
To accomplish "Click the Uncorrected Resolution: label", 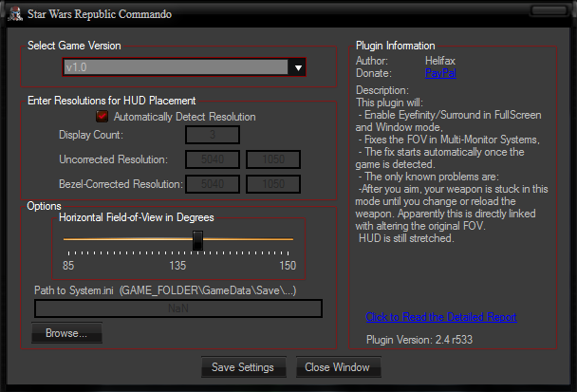I will [113, 159].
